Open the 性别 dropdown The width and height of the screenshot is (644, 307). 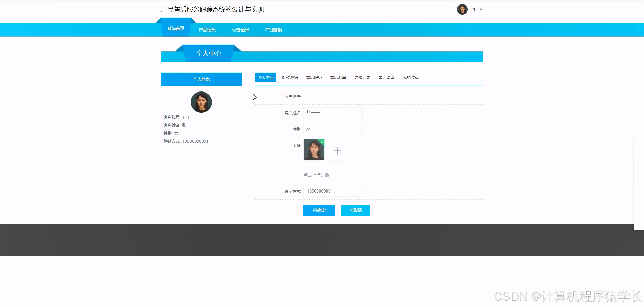332,129
